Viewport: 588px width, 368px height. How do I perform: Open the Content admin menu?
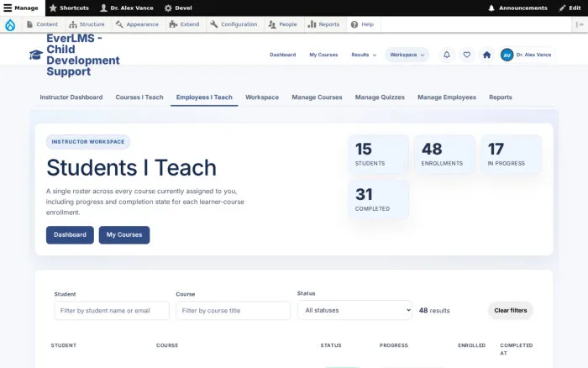(42, 24)
